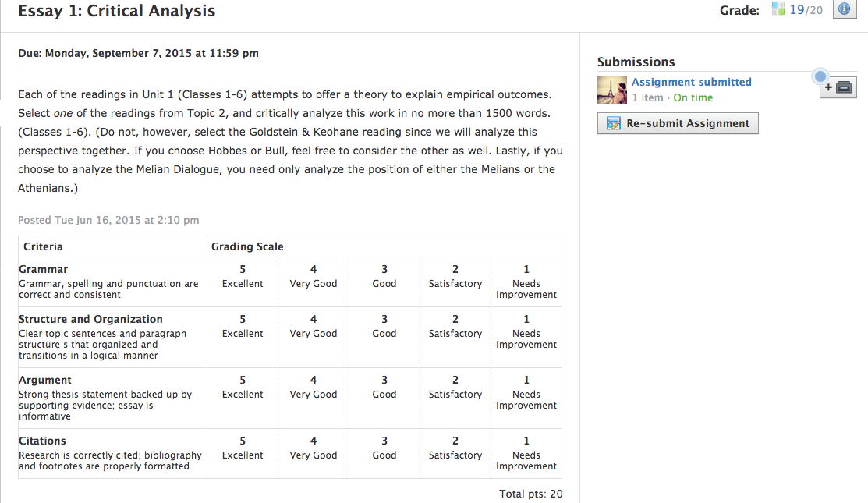This screenshot has height=503, width=868.
Task: Click the rubric grid icon next to Grade
Action: tap(778, 9)
